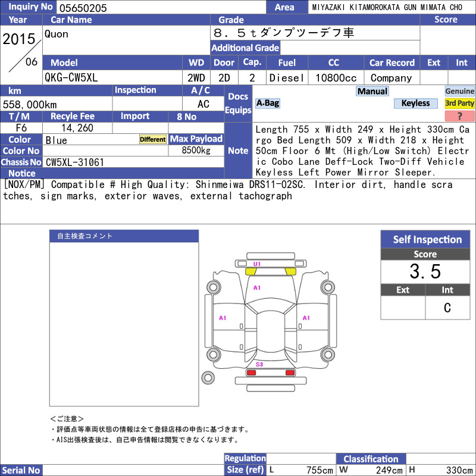This screenshot has height=476, width=476.
Task: Click the U1 marker on diagram front
Action: tap(257, 264)
